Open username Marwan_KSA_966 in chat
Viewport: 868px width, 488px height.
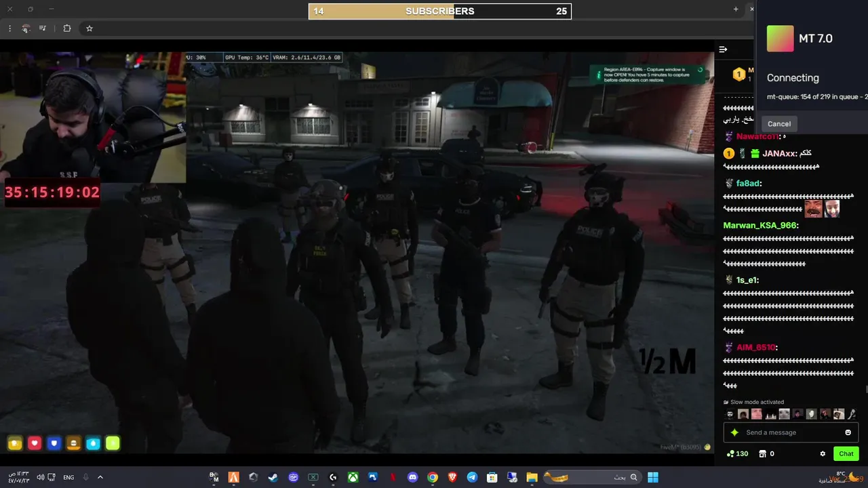[759, 225]
